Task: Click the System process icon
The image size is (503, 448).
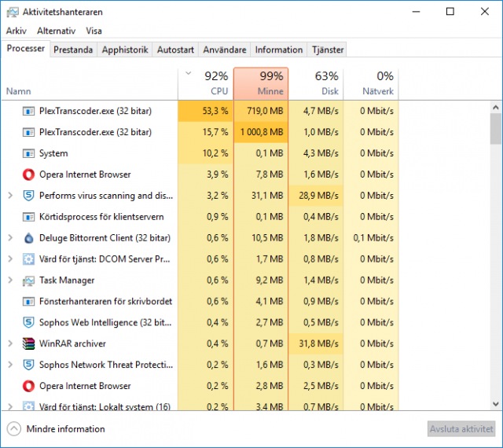Action: (x=28, y=153)
